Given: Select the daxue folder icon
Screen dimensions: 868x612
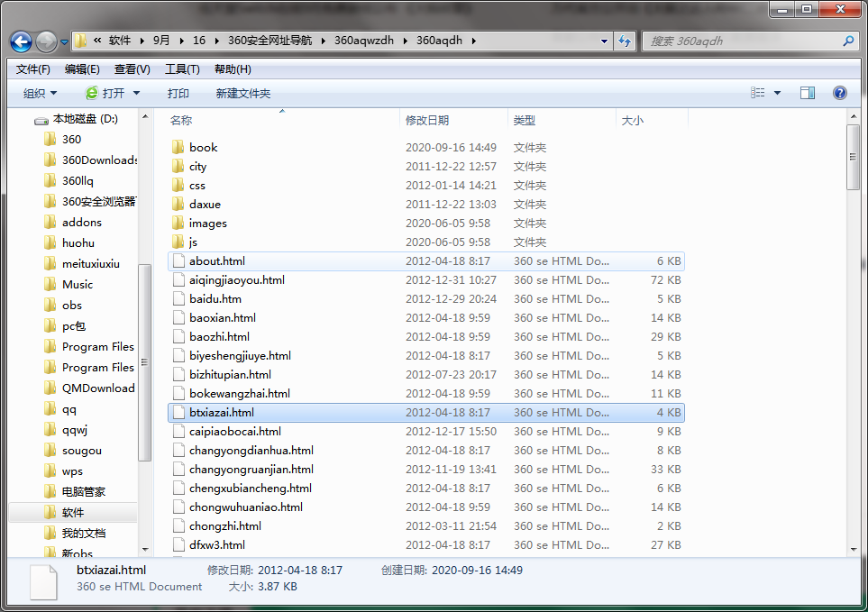Looking at the screenshot, I should (x=178, y=204).
